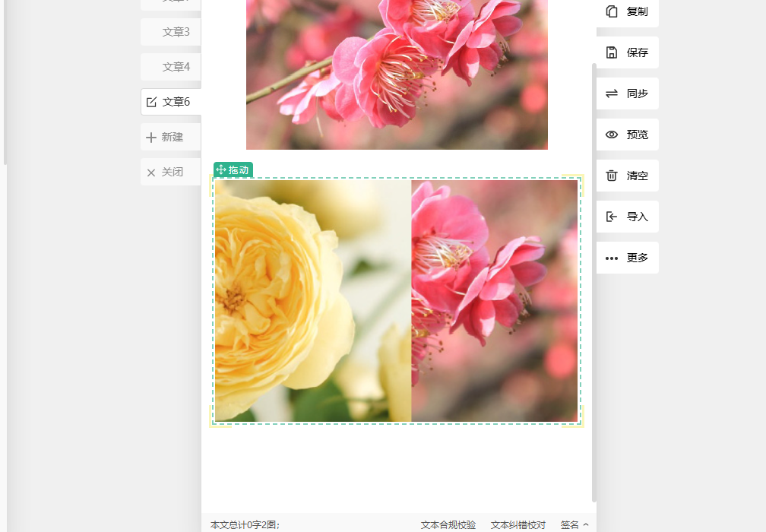The width and height of the screenshot is (766, 532).
Task: Run 文本合规校验 compliance check
Action: click(x=448, y=524)
